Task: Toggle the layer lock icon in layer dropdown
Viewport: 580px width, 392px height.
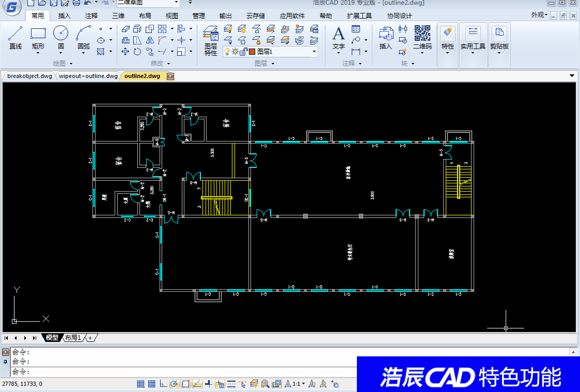Action: [244, 52]
